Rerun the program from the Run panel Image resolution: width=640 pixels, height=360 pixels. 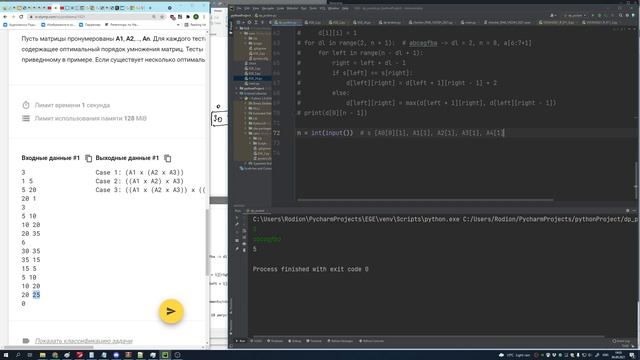coord(237,218)
